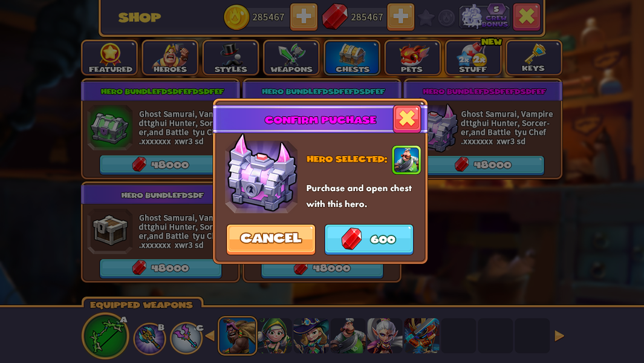The width and height of the screenshot is (644, 363).
Task: Open the Pets shop tab
Action: [412, 58]
